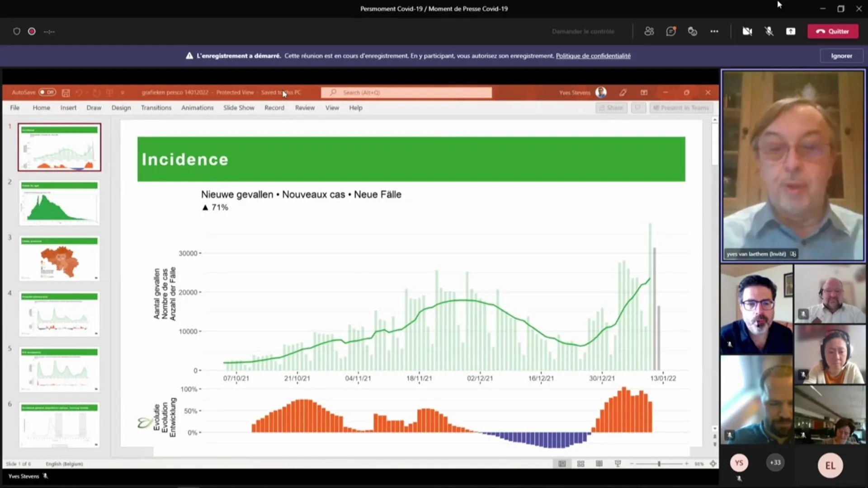Start slideshow from status bar icon
Image resolution: width=868 pixels, height=488 pixels.
pos(618,464)
